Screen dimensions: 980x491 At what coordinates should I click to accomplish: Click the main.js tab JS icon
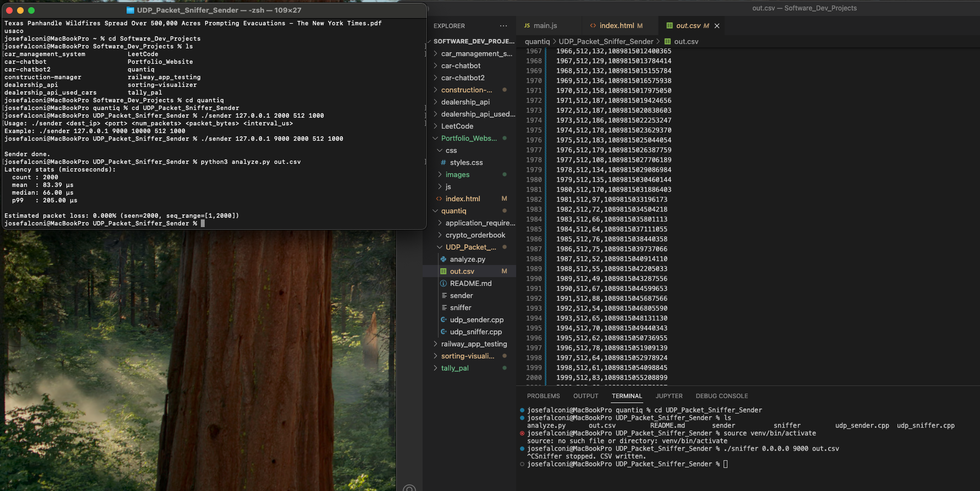pos(527,26)
